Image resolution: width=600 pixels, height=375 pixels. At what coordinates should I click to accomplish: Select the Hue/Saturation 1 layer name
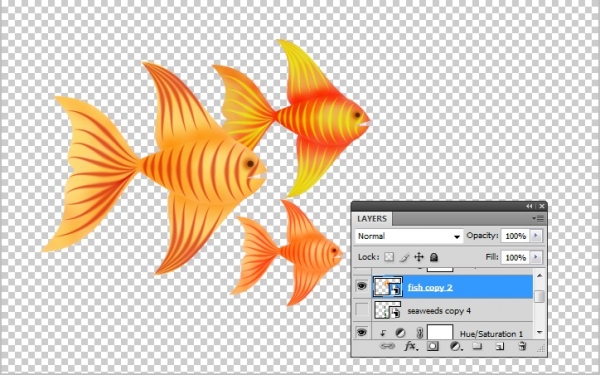tap(491, 334)
